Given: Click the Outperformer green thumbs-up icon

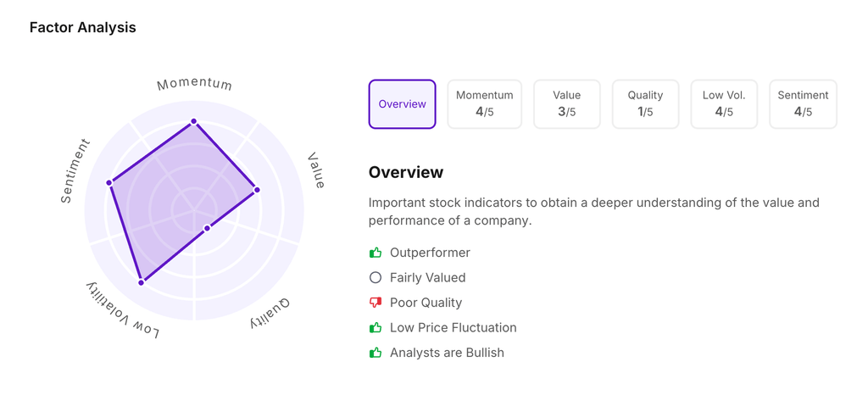Looking at the screenshot, I should coord(376,253).
